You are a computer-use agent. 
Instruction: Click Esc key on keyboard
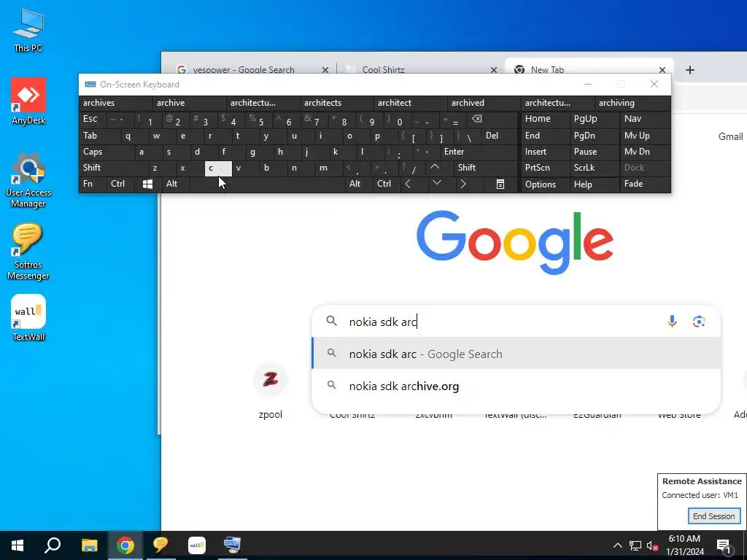(92, 119)
